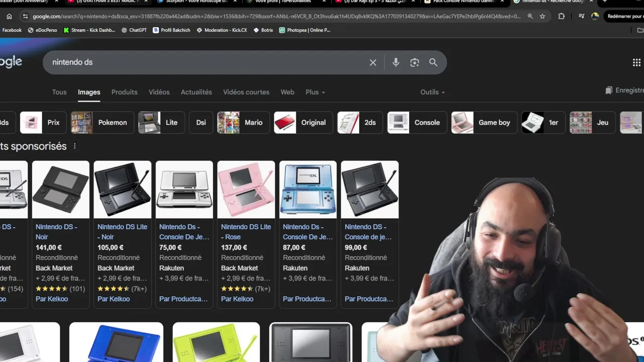This screenshot has height=362, width=644.
Task: Filter images by the Pokemon chip
Action: click(x=103, y=122)
